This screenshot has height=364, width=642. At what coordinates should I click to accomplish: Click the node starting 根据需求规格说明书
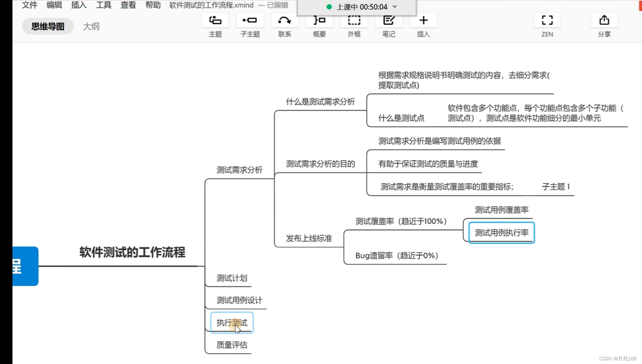(x=464, y=80)
